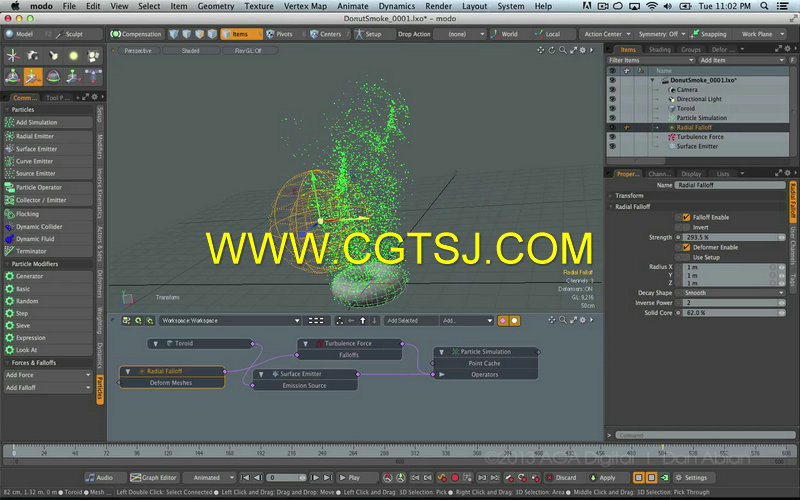The width and height of the screenshot is (800, 500).
Task: Collapse the Toroid node in schematic
Action: [x=156, y=344]
